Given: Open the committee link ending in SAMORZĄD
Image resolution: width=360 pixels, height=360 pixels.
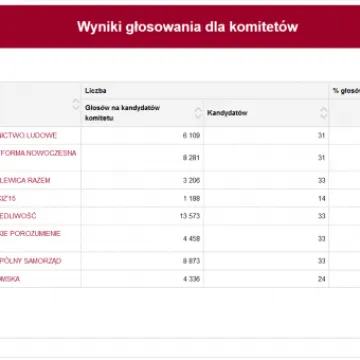Looking at the screenshot, I should coord(31,261).
